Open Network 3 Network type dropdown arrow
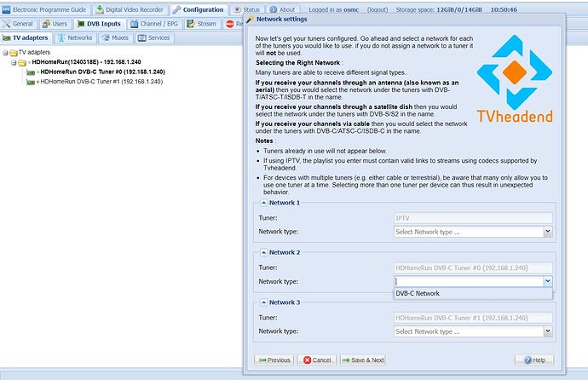588x380 pixels. coord(548,331)
